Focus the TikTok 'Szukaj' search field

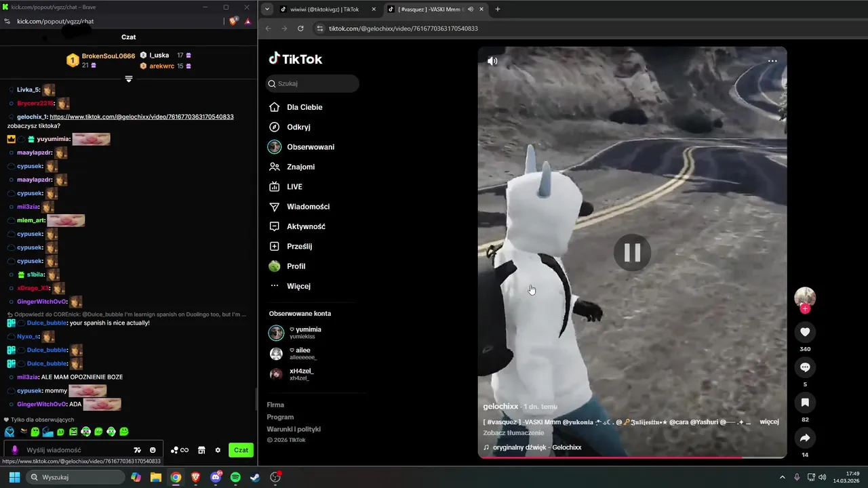[313, 83]
